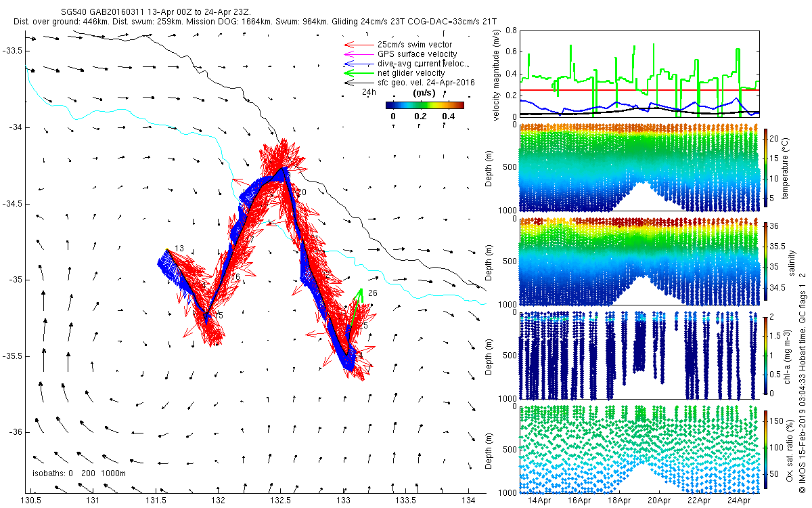Viewport: 812px width, 508px height.
Task: Click the day '16' label on glider track
Action: point(235,277)
